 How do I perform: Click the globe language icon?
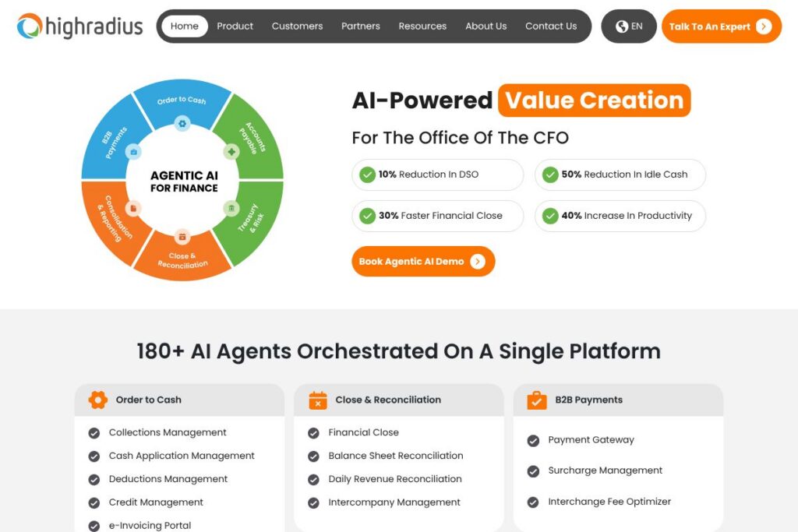[x=621, y=26]
